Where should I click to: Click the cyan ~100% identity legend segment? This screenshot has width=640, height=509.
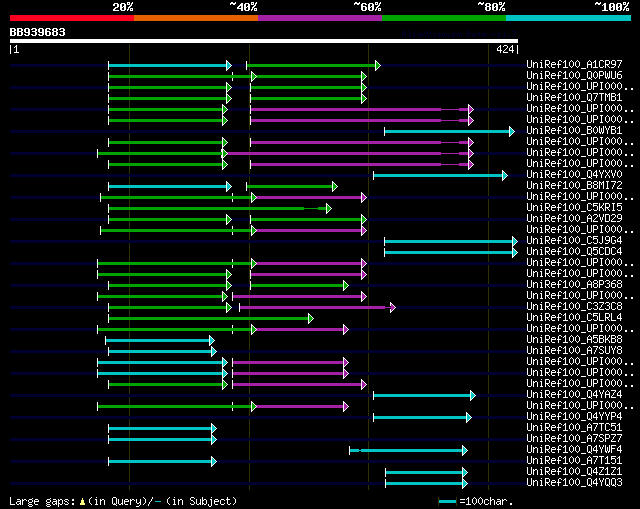tap(569, 18)
